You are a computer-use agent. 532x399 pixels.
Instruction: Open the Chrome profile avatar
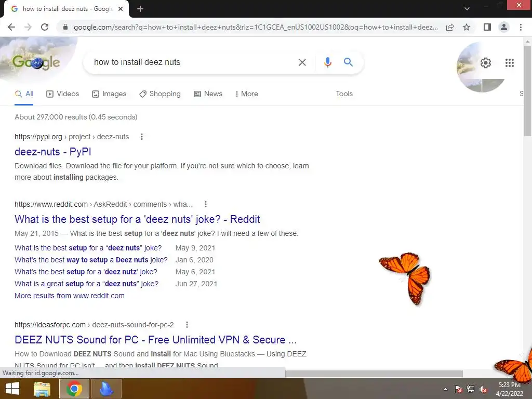(x=504, y=27)
